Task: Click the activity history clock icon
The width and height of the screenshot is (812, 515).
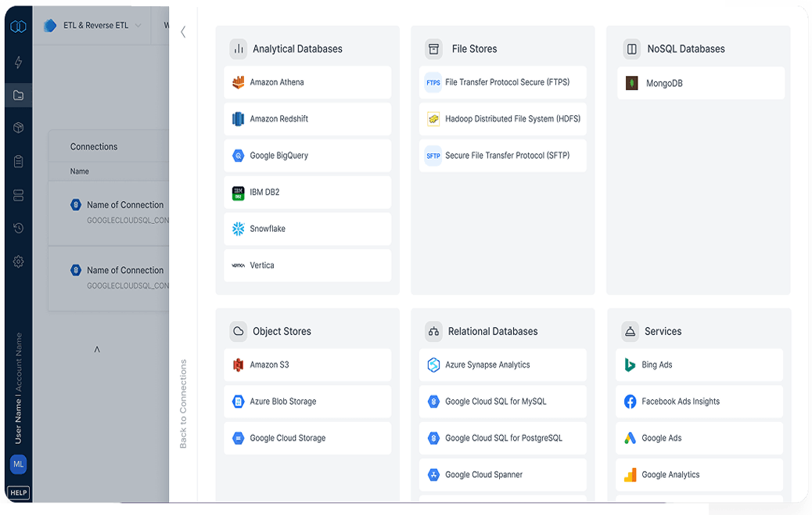Action: point(17,228)
